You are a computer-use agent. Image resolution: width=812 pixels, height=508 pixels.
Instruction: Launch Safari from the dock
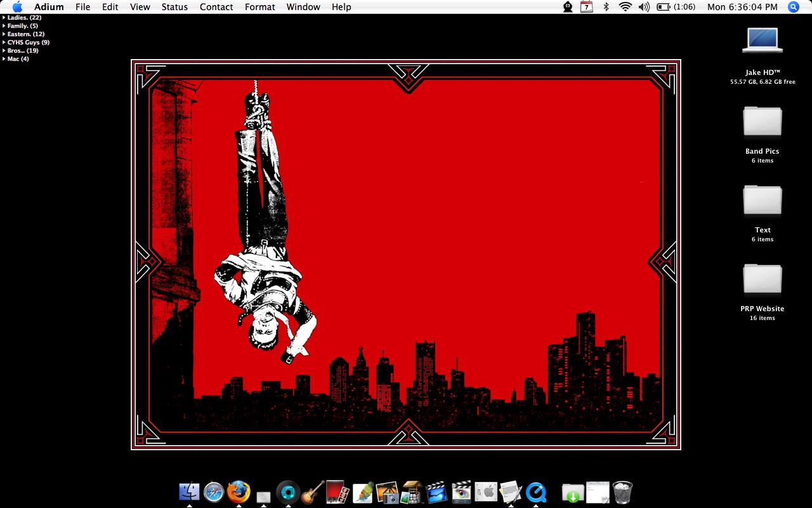point(214,492)
